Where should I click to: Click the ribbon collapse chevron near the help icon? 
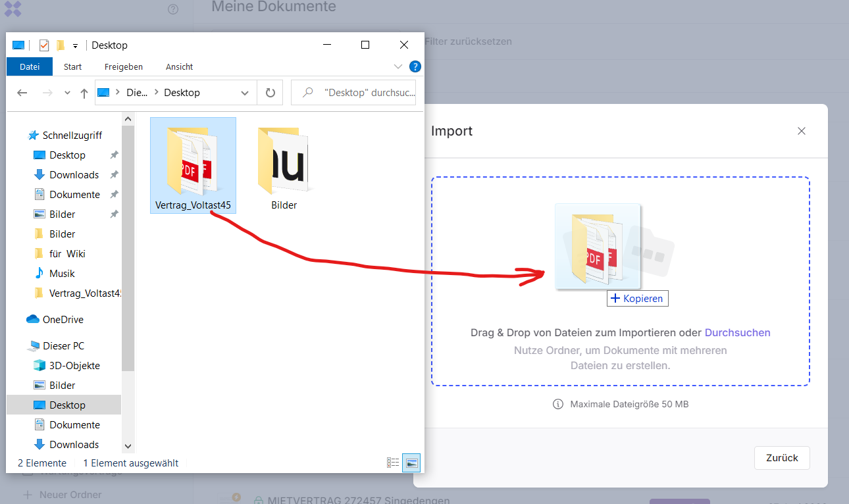point(398,66)
